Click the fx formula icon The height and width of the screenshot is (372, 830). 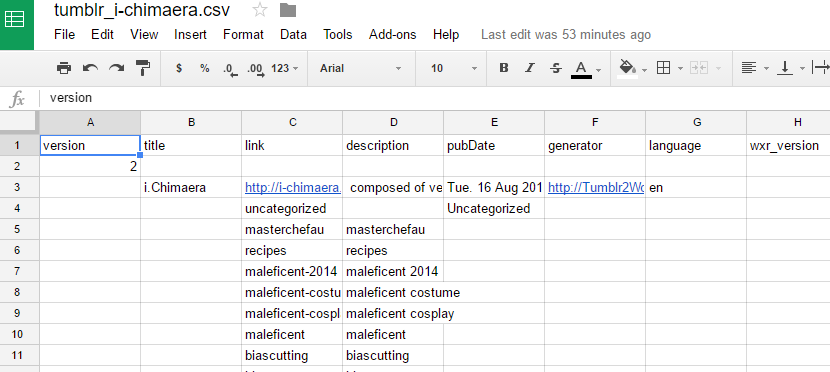tap(17, 98)
